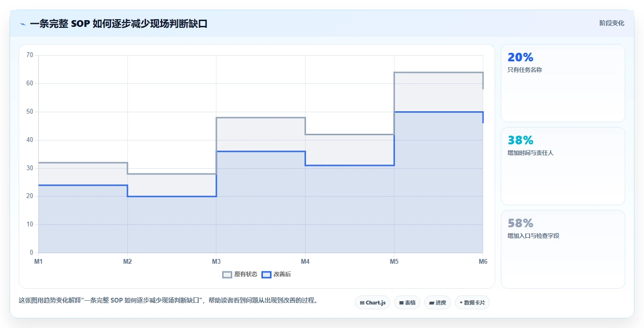The height and width of the screenshot is (328, 644).
Task: Click the 增加时间与责任人 caption
Action: (531, 153)
